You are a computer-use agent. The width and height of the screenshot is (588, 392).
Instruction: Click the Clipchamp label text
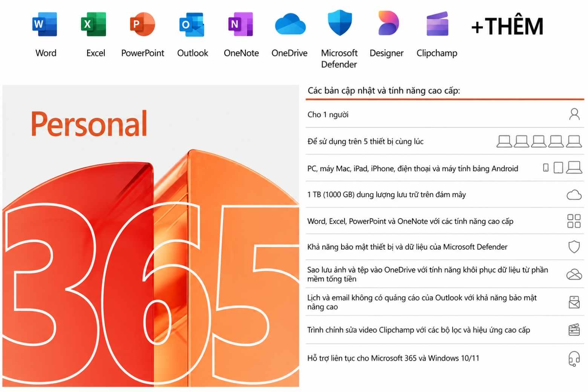pyautogui.click(x=437, y=53)
